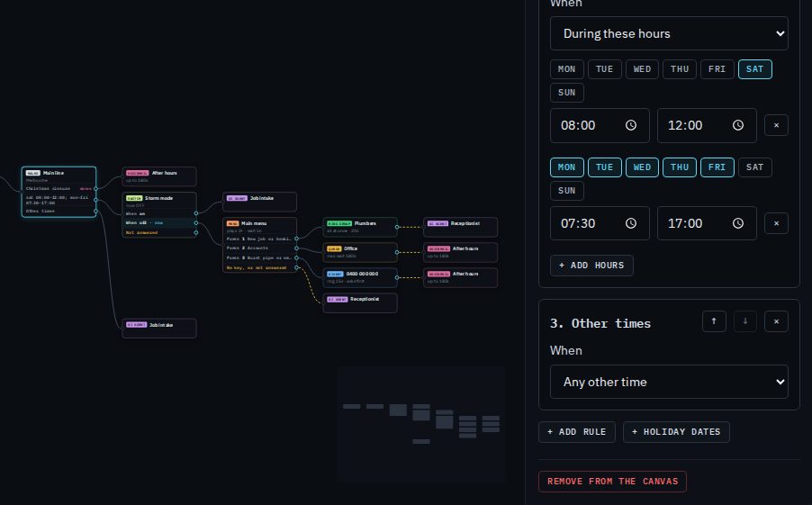Select the Main menu node
Viewport: 812px width, 505px height.
(259, 245)
